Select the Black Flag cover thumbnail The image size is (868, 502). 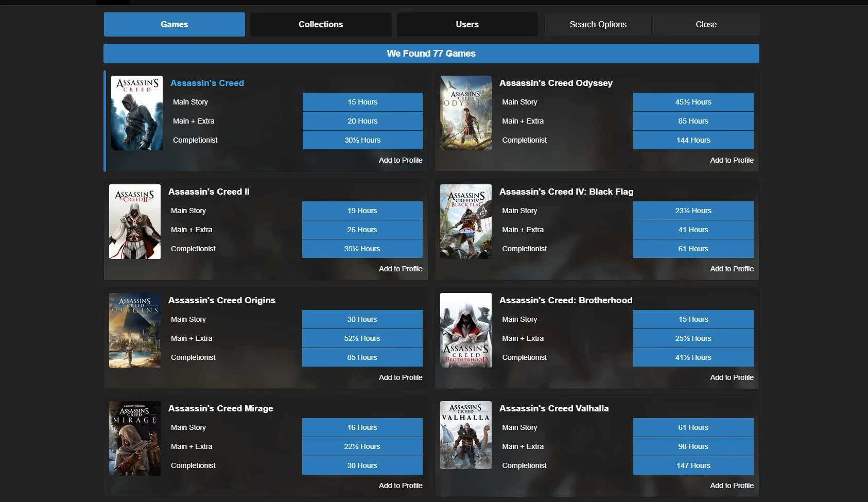pos(466,222)
